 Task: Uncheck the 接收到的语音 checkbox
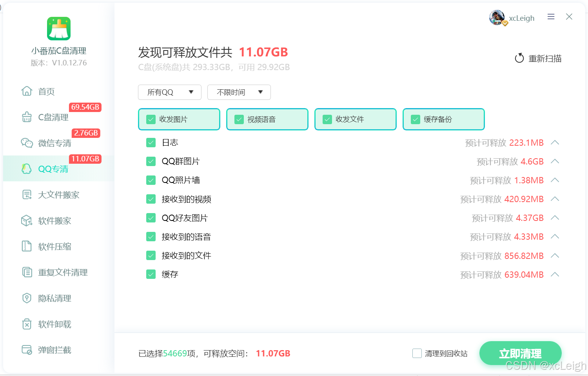(151, 237)
